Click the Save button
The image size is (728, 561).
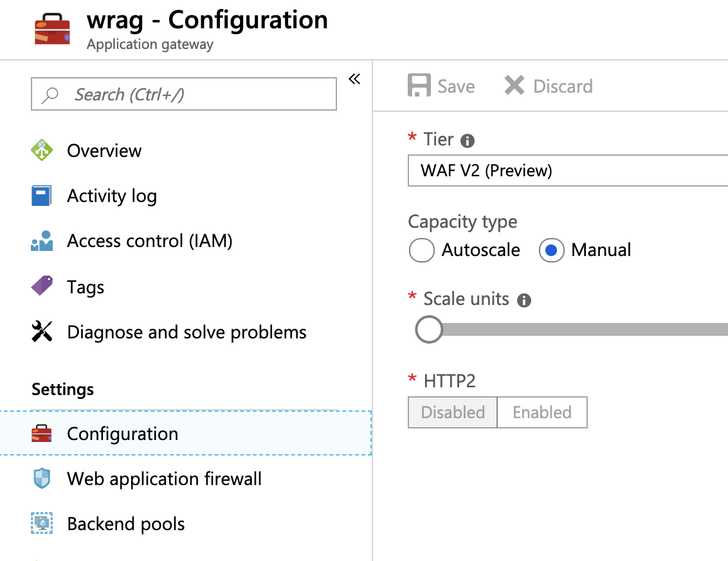click(x=441, y=86)
